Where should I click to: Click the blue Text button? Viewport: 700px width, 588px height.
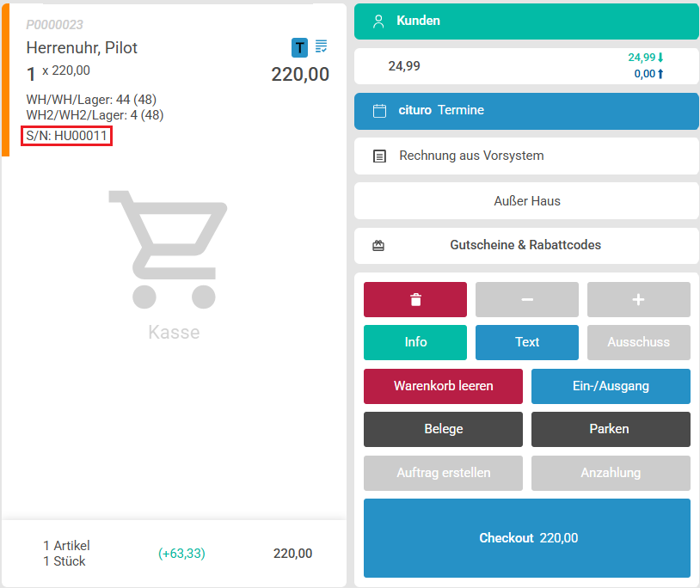coord(527,342)
